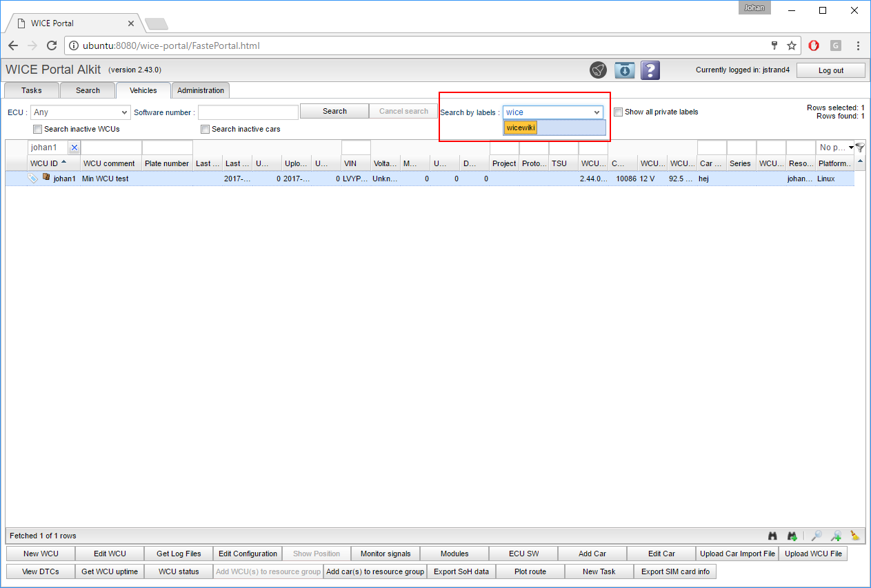Select the wicewiki label suggestion
The width and height of the screenshot is (871, 588).
521,128
